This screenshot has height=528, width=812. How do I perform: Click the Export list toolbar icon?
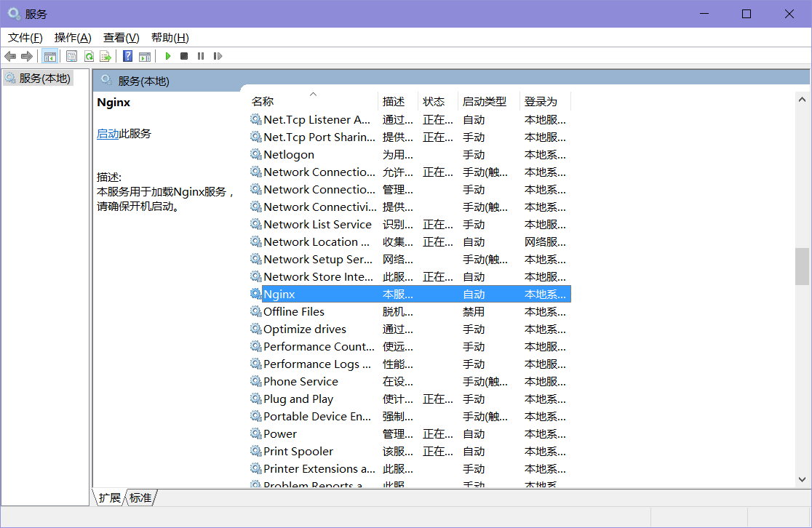click(106, 56)
